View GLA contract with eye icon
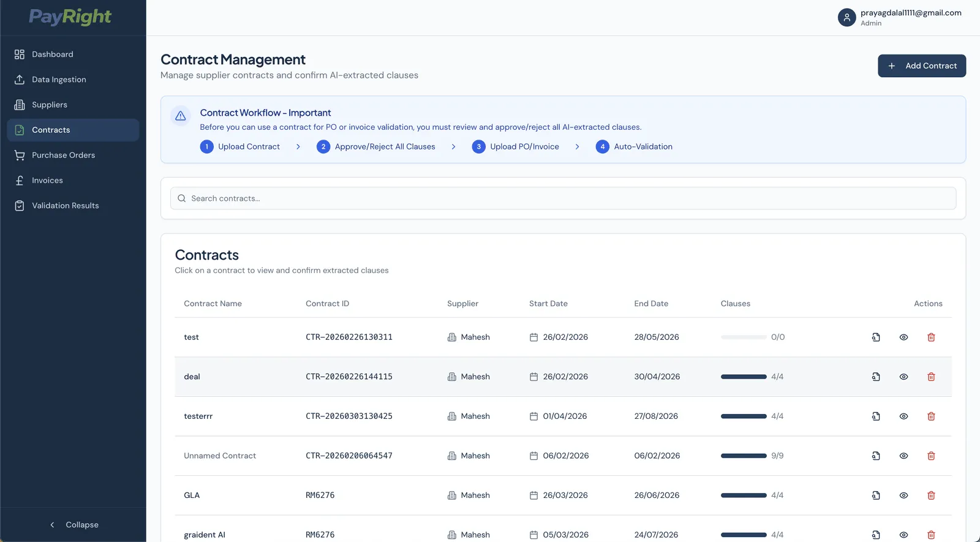The width and height of the screenshot is (980, 542). click(x=903, y=495)
